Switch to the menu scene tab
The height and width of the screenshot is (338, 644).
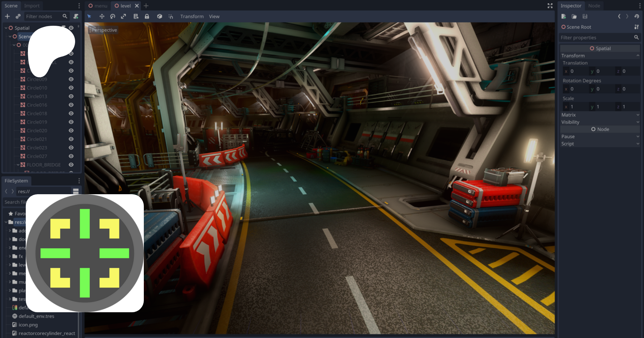pos(98,6)
